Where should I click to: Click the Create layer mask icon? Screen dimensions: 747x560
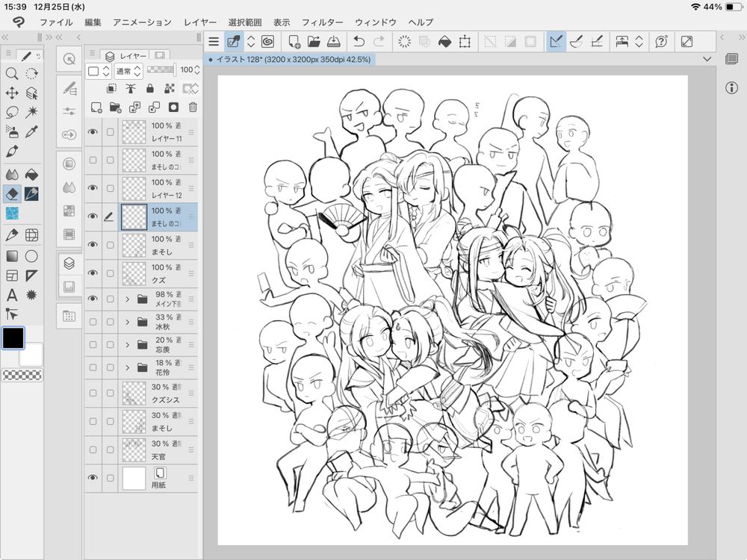[x=173, y=107]
